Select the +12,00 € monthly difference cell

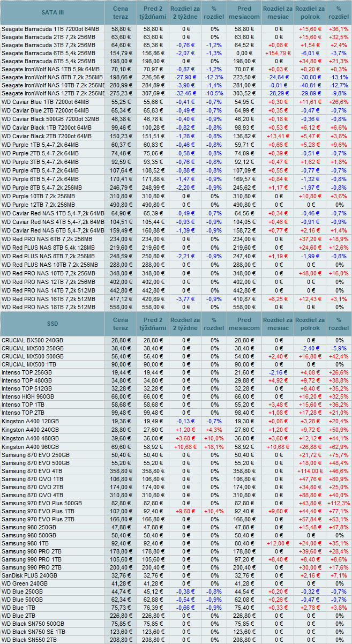[x=278, y=543]
